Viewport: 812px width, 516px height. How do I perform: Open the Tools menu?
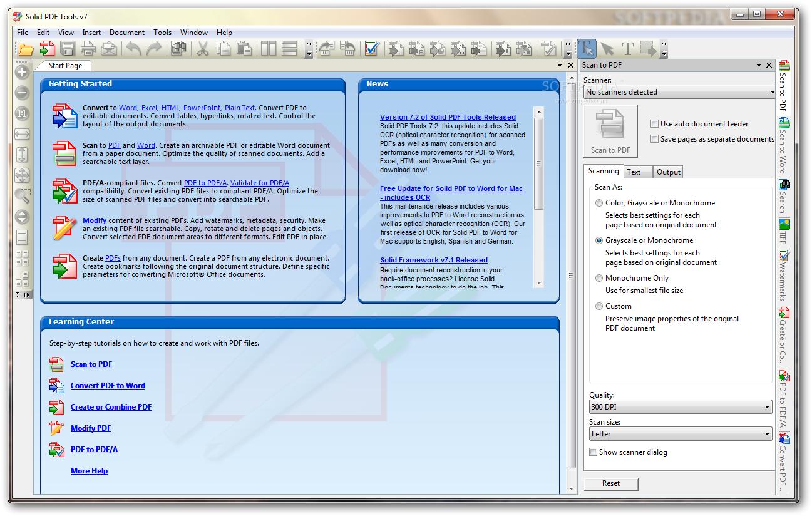[x=162, y=33]
